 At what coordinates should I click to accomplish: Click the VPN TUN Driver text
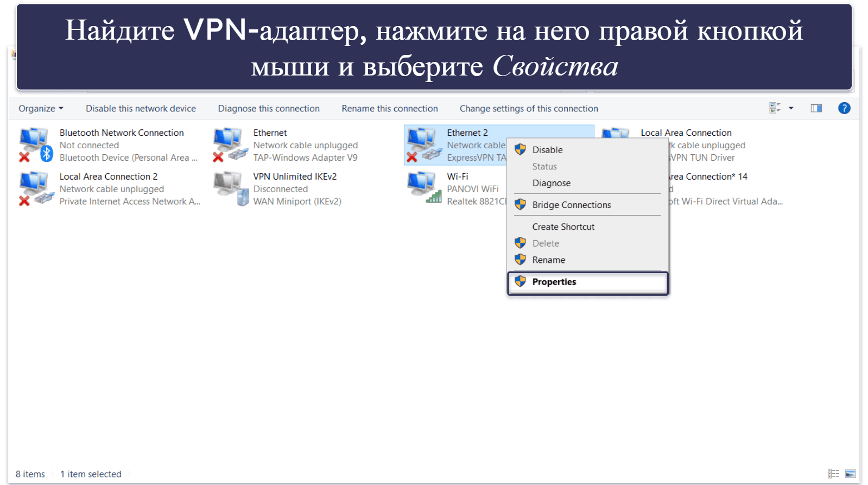(x=702, y=158)
